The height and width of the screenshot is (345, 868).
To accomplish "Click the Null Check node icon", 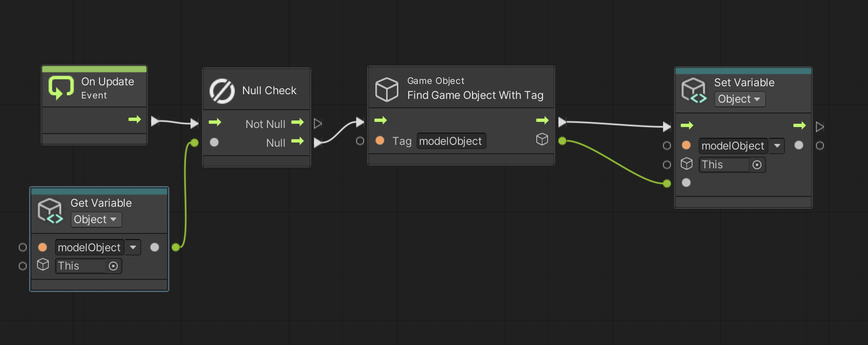I will click(x=222, y=90).
